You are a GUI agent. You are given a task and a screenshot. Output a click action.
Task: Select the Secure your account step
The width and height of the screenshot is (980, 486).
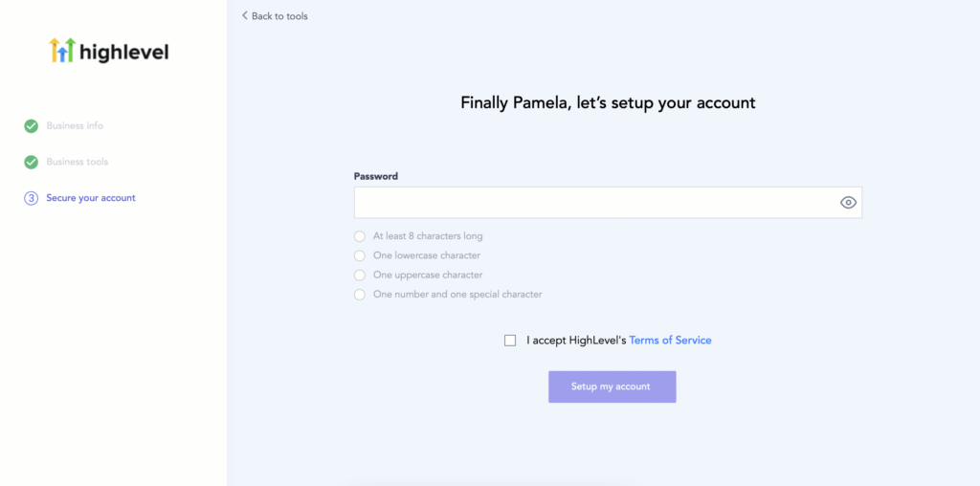[91, 198]
